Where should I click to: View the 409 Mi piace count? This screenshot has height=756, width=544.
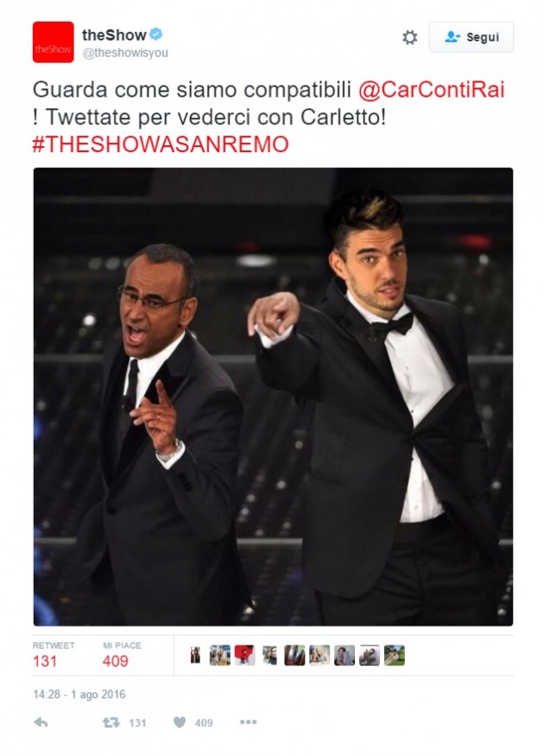pos(115,661)
